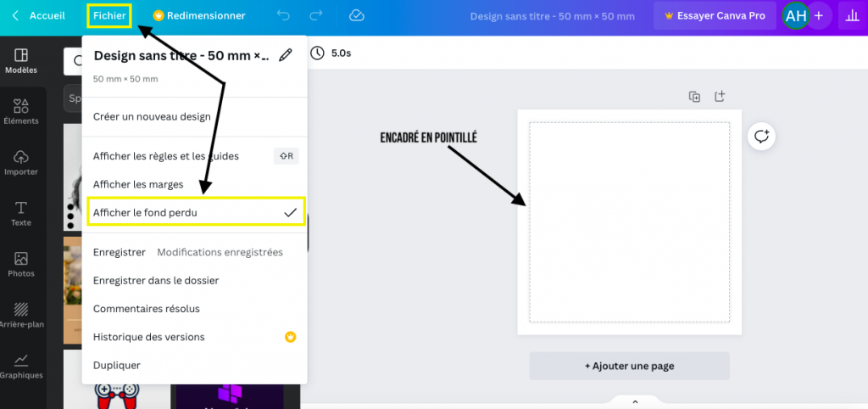Open the Photos sidebar tab
This screenshot has width=868, height=409.
tap(21, 265)
